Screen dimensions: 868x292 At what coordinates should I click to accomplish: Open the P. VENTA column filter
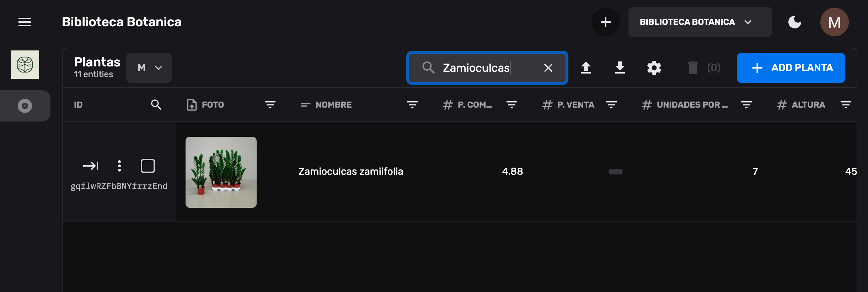click(612, 104)
